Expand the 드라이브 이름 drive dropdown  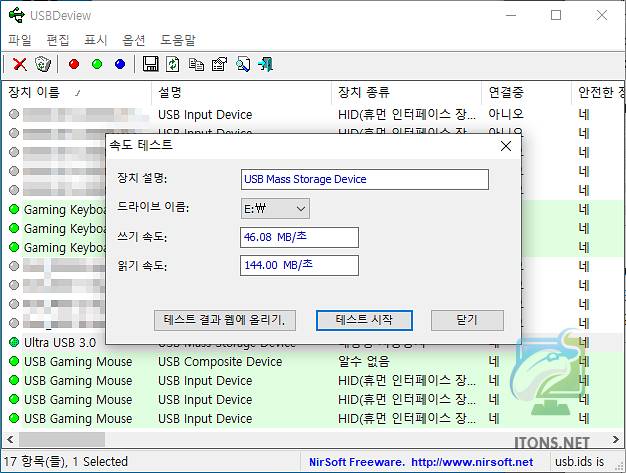[x=276, y=208]
